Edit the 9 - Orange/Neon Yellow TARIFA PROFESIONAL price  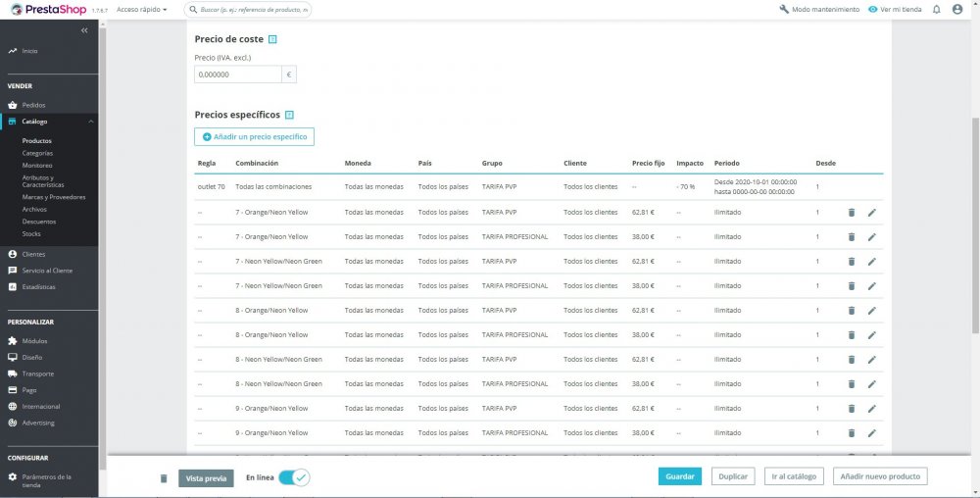872,433
